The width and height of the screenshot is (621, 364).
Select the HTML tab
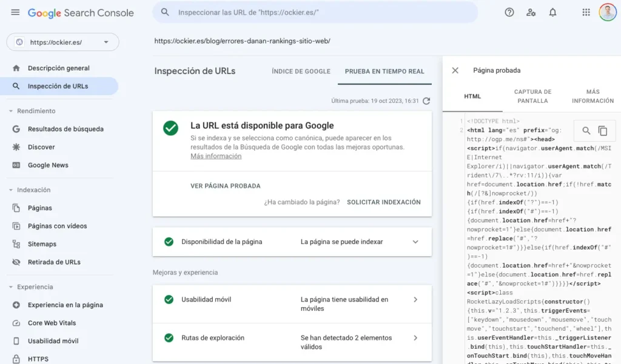tap(472, 96)
